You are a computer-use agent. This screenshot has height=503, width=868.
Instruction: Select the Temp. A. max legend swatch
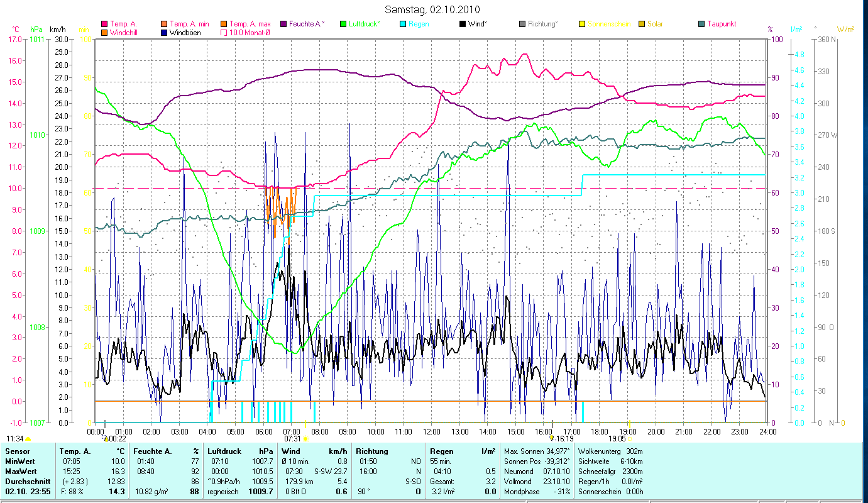pyautogui.click(x=224, y=24)
